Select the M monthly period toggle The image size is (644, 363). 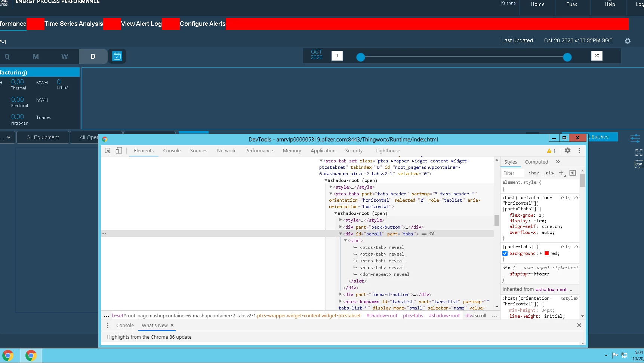(x=36, y=57)
